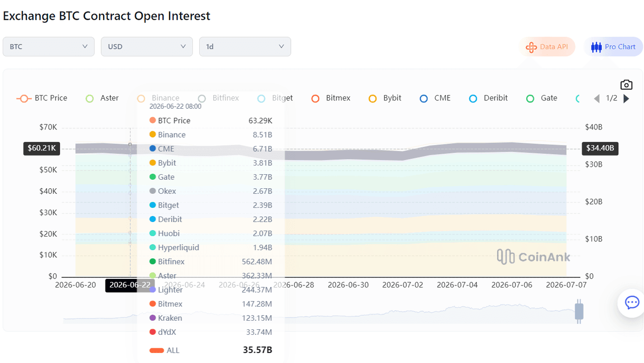Click the Pro Chart candlestick icon
The image size is (644, 363).
[x=596, y=47]
